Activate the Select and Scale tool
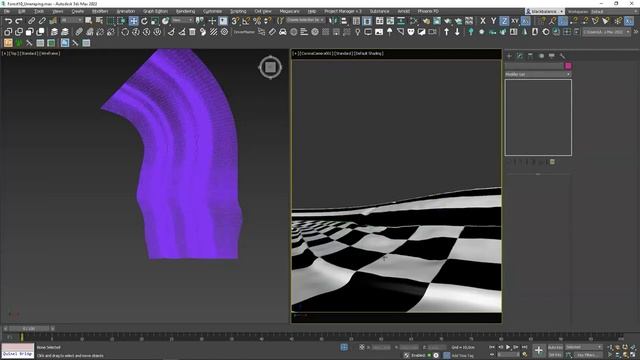 [x=155, y=21]
